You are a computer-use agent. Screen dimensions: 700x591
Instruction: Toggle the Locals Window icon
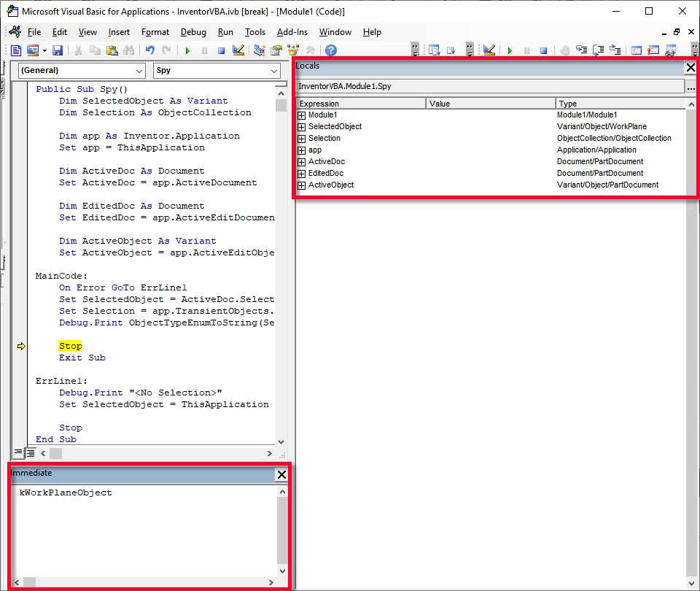[x=636, y=50]
